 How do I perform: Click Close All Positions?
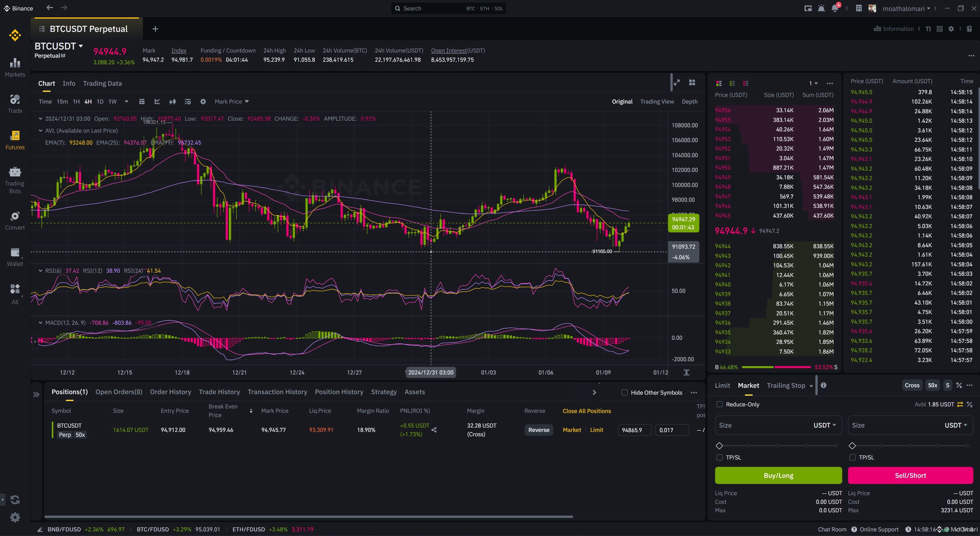587,411
